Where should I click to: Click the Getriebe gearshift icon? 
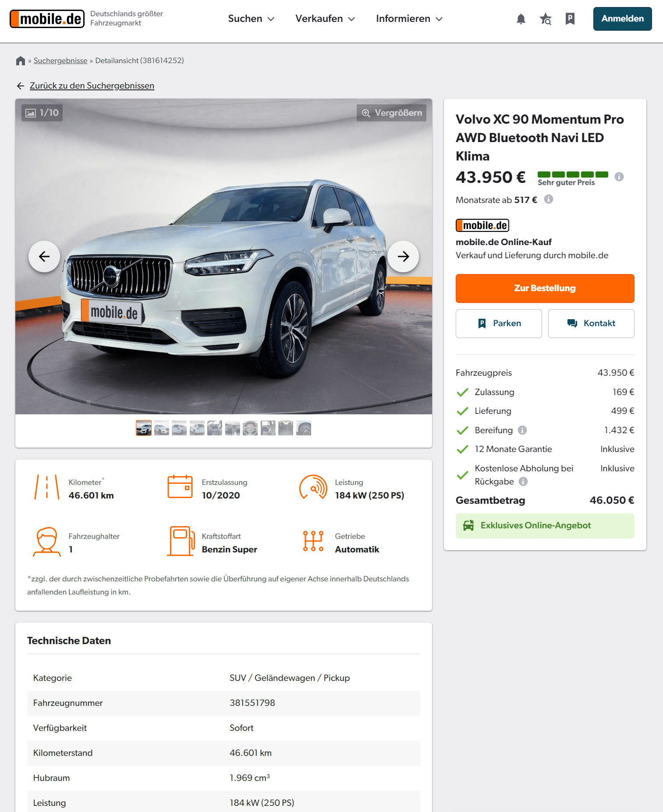point(313,541)
